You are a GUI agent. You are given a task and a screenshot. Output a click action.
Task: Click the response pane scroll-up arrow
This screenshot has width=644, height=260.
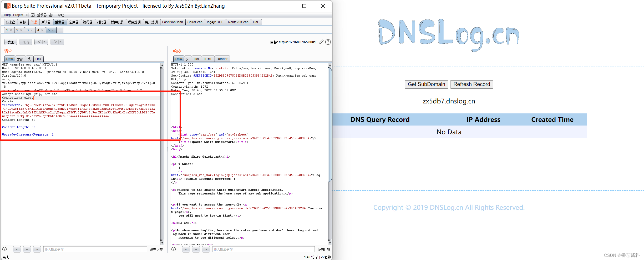pos(330,65)
